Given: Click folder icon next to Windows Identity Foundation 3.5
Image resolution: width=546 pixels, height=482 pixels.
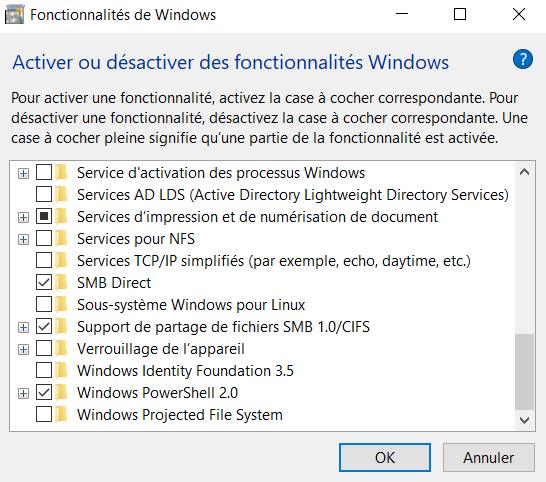Looking at the screenshot, I should (x=61, y=371).
